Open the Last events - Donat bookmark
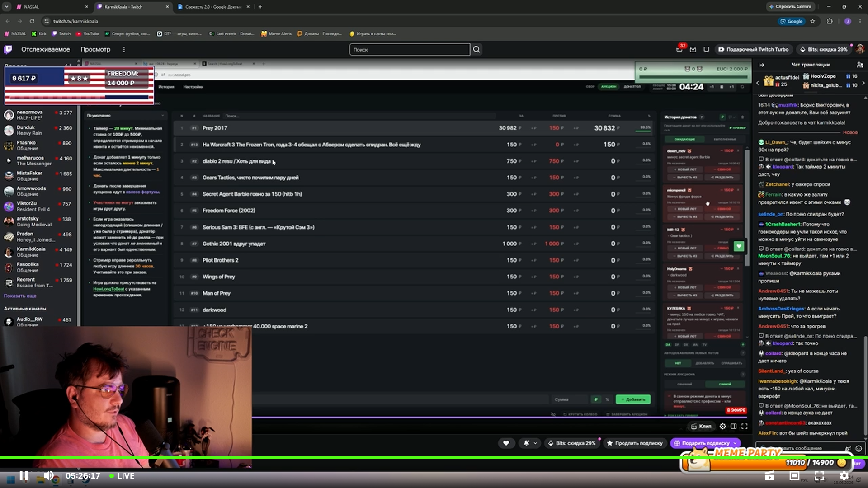Screen dimensions: 868x488 click(x=231, y=33)
